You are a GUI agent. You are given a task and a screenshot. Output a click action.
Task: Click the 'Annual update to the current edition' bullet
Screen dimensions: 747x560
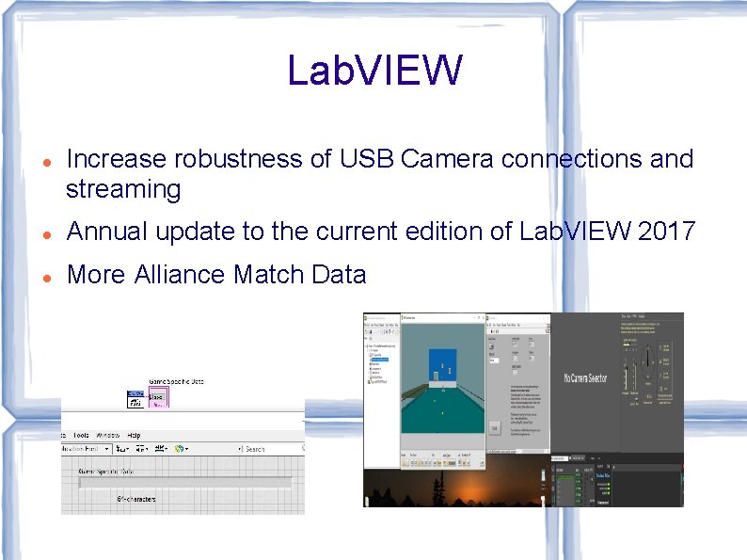point(381,232)
